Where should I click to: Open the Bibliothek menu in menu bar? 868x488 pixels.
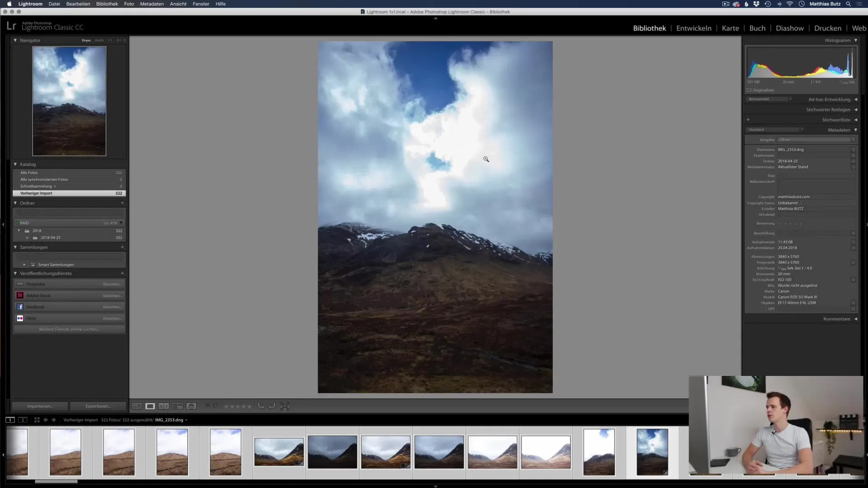107,4
